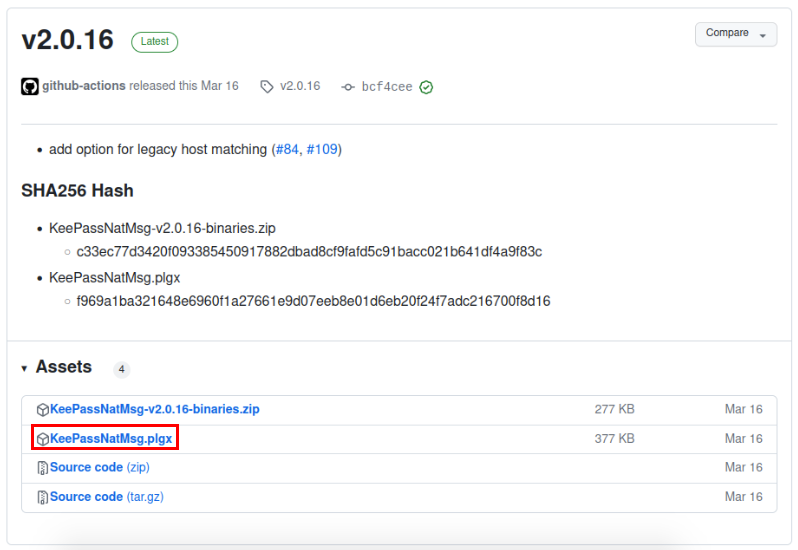Image resolution: width=798 pixels, height=550 pixels.
Task: Click the commit icon beside bcf4cee
Action: 348,87
